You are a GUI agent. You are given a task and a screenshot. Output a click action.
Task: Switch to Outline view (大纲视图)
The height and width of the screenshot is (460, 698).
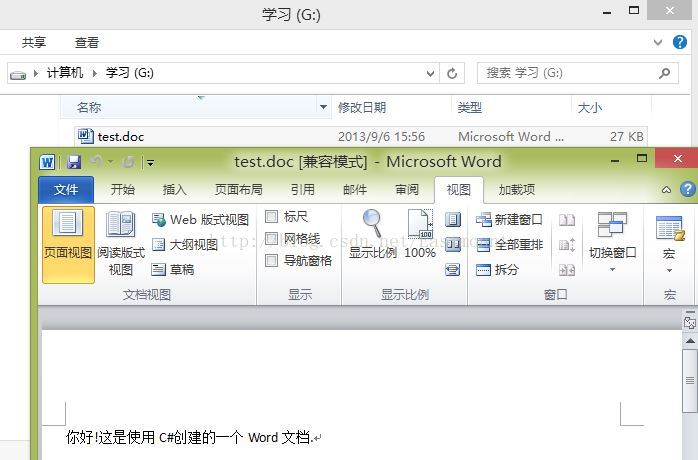coord(184,244)
